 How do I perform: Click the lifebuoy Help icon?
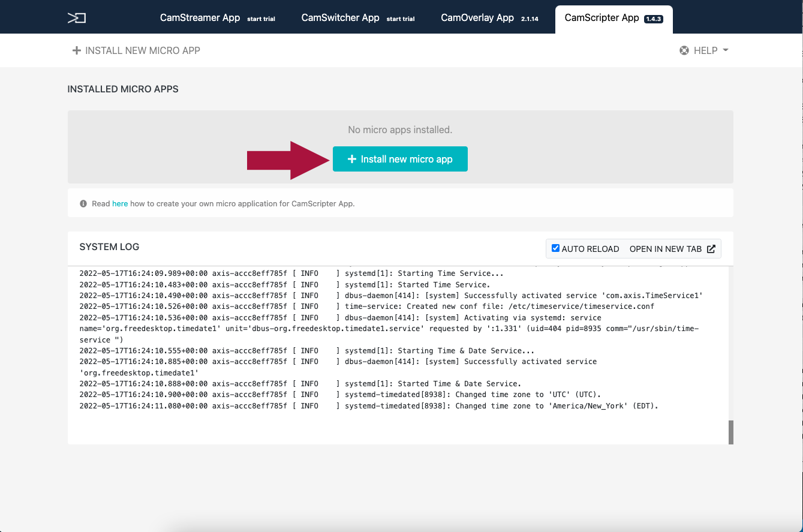684,50
